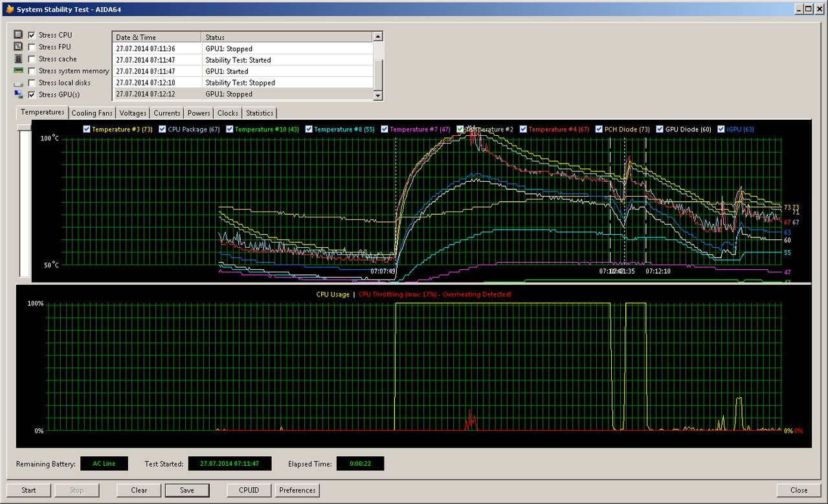Click the FPU icon next to Stress FPU
The height and width of the screenshot is (504, 828).
(18, 47)
